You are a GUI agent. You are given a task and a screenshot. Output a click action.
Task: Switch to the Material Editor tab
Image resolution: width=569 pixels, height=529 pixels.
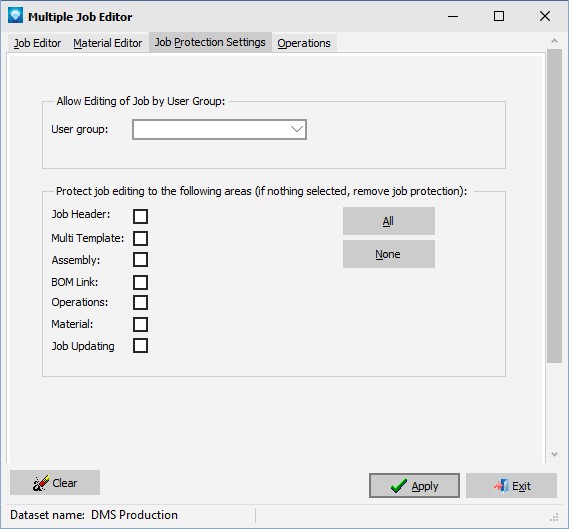(107, 43)
